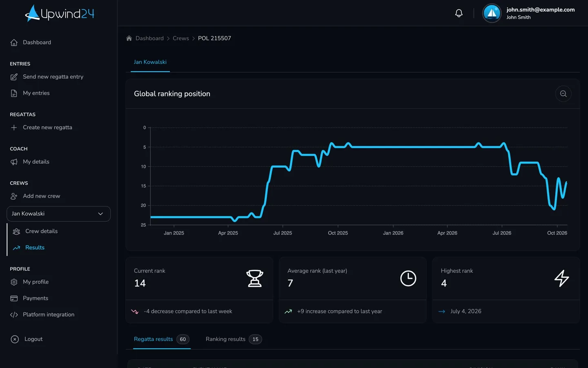Expand the Jan Kowalski crew dropdown

(x=59, y=214)
